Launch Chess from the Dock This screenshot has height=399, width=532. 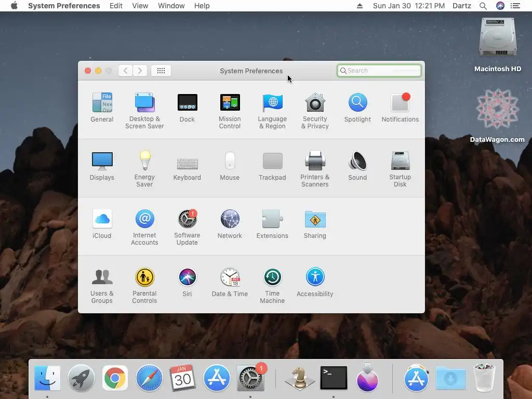[300, 378]
